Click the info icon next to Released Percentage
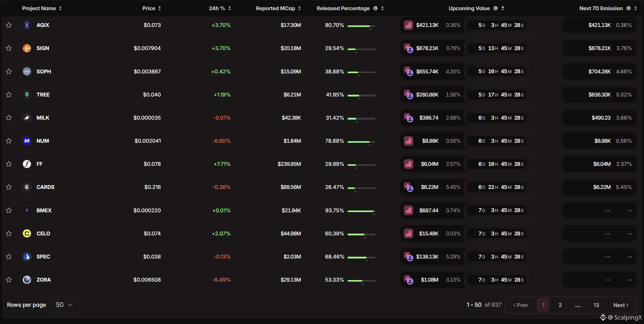 [375, 8]
